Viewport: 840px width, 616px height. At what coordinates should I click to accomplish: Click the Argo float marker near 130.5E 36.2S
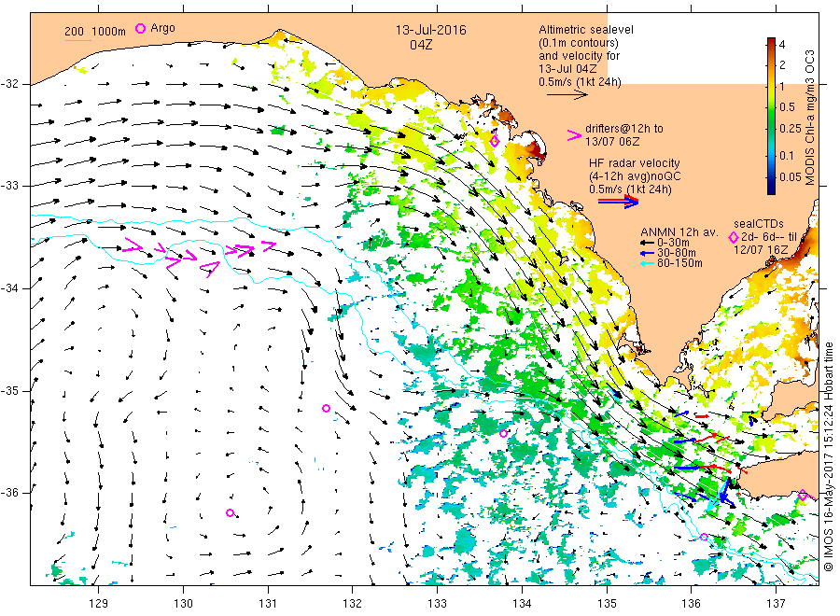pos(230,512)
